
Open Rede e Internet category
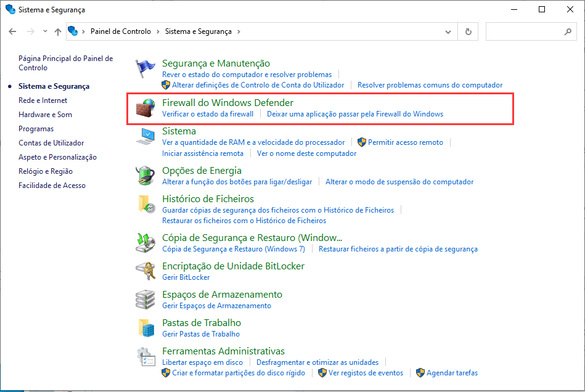click(x=43, y=100)
